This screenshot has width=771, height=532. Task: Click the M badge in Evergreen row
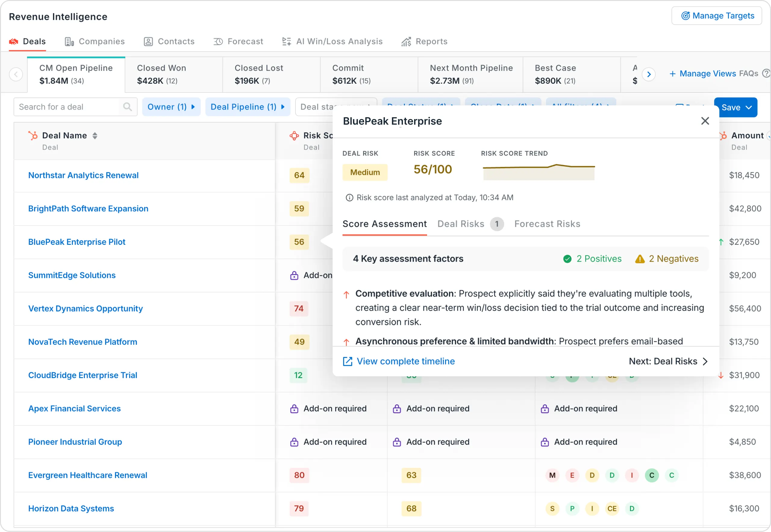click(x=553, y=475)
